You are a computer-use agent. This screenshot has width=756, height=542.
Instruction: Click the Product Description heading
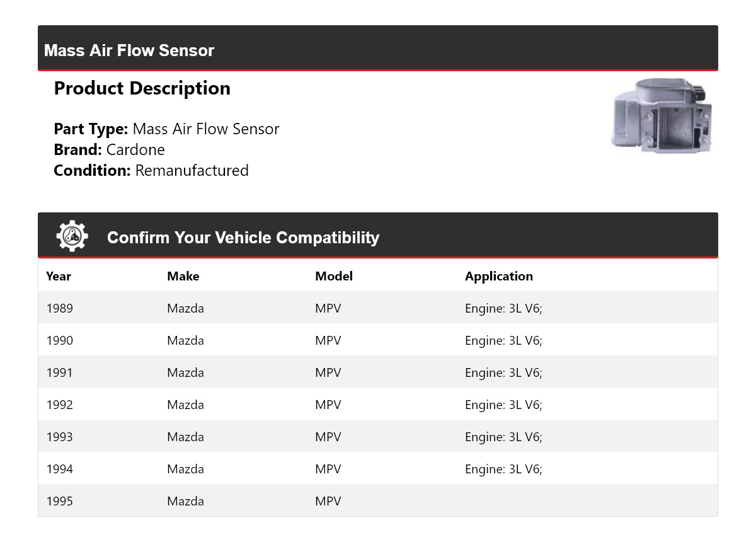coord(142,88)
